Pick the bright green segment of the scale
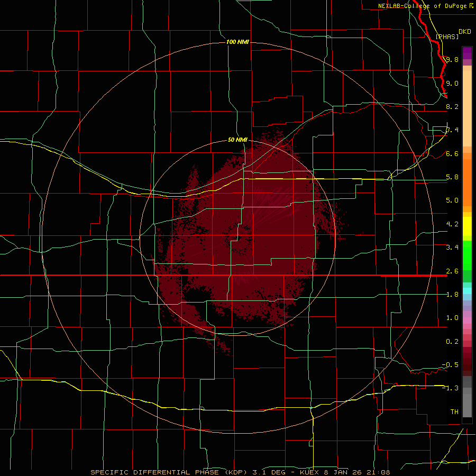 tap(467, 255)
